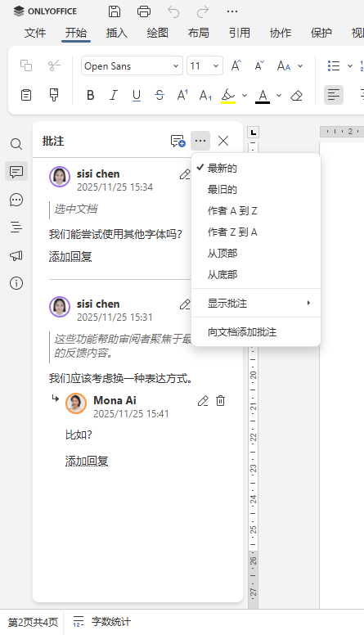Click the 批注 panel sort ellipsis button
This screenshot has width=364, height=635.
coord(200,141)
